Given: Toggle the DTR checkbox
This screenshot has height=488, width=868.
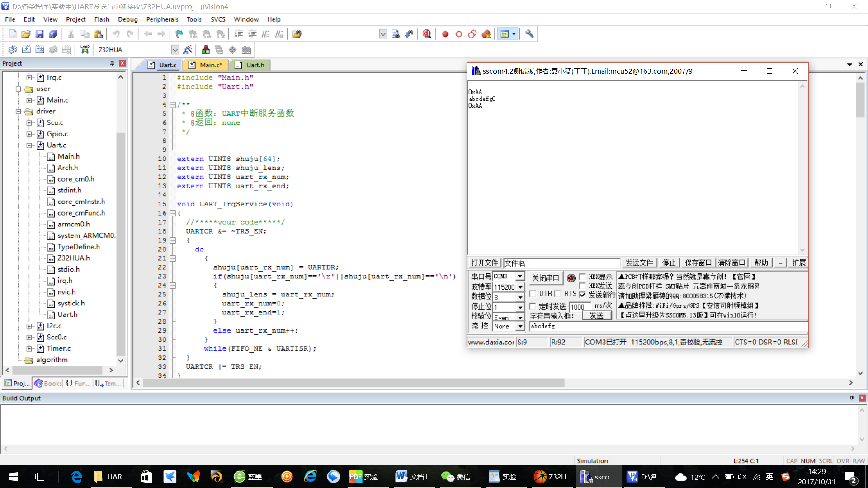Looking at the screenshot, I should tap(533, 294).
